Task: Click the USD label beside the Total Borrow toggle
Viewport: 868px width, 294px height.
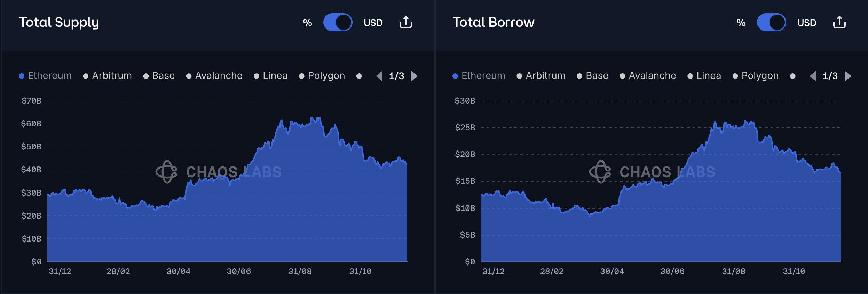Action: click(x=807, y=22)
